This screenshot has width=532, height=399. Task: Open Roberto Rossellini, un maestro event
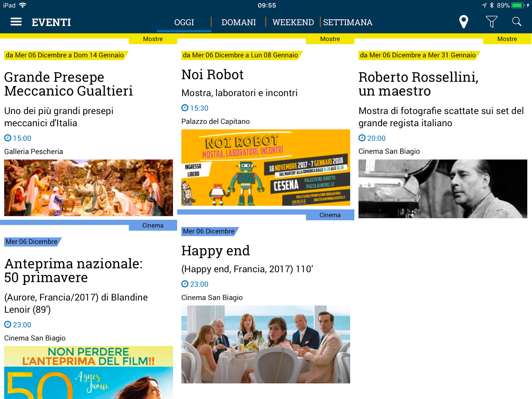(x=418, y=84)
